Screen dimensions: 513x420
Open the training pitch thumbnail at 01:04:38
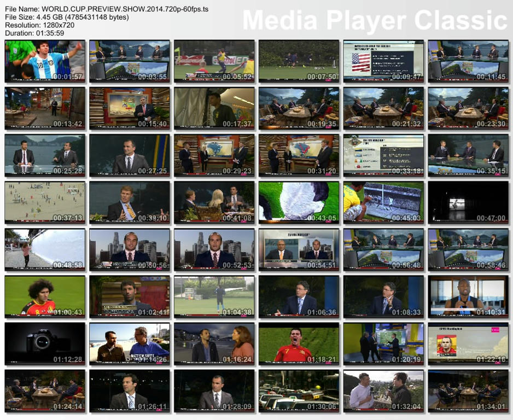(x=214, y=296)
